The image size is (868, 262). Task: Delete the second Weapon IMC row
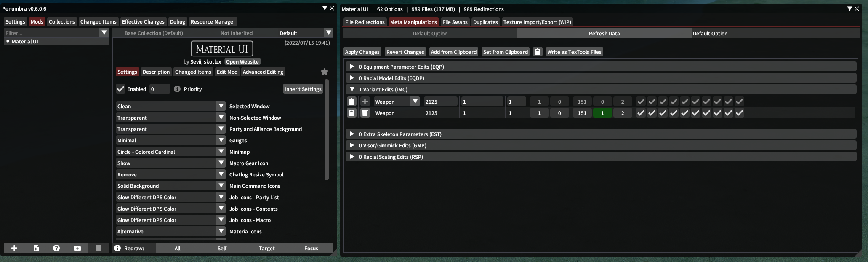pyautogui.click(x=365, y=113)
